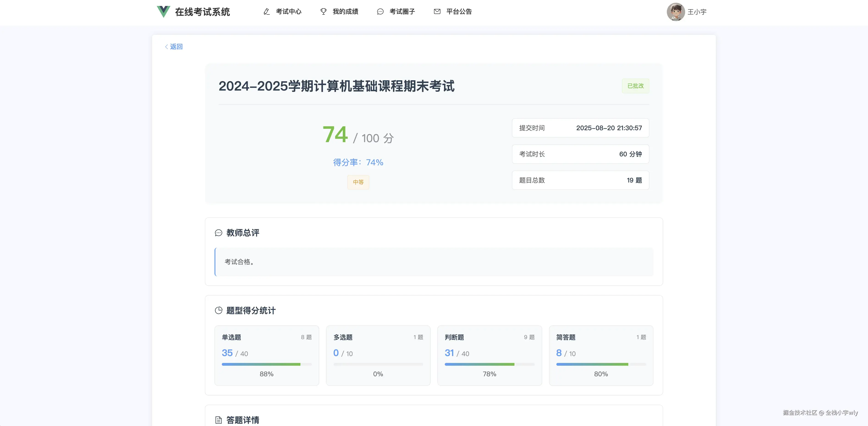Viewport: 868px width, 426px height.
Task: Click the 在线考试系统 site title
Action: (x=202, y=12)
